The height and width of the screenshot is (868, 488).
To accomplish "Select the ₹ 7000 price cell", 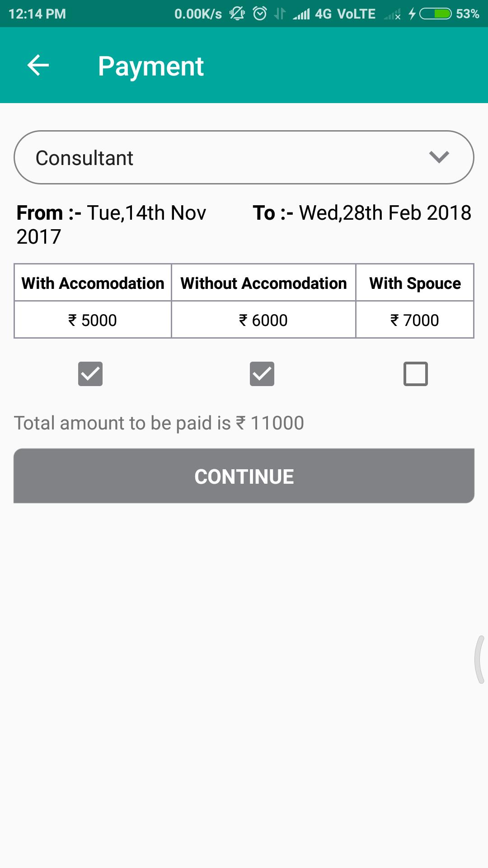I will click(x=415, y=320).
